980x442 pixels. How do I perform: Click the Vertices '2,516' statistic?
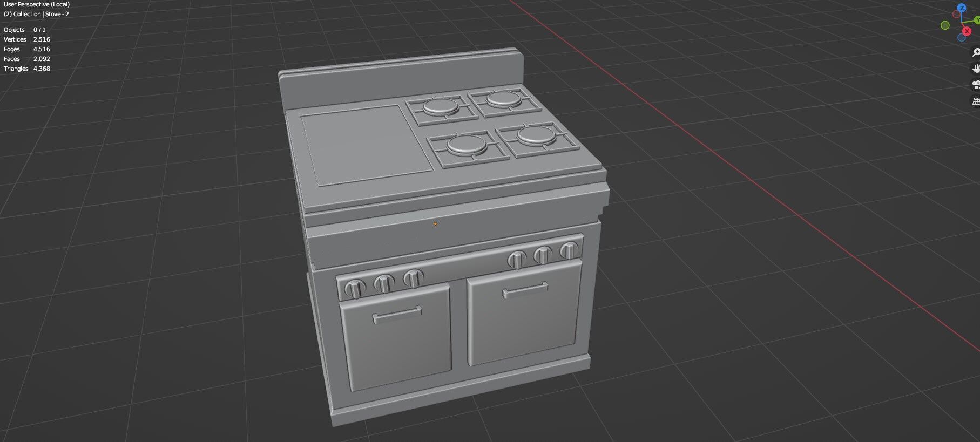tap(42, 39)
